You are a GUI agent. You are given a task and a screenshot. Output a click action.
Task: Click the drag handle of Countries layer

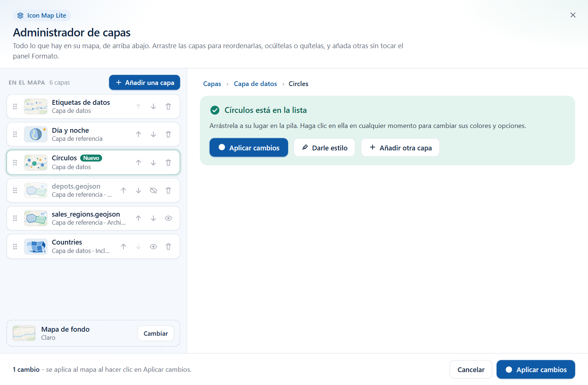[x=15, y=247]
